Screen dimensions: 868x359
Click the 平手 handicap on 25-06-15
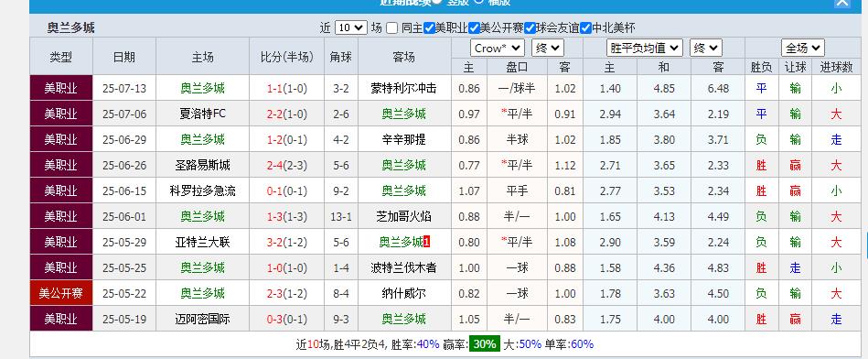[x=517, y=190]
